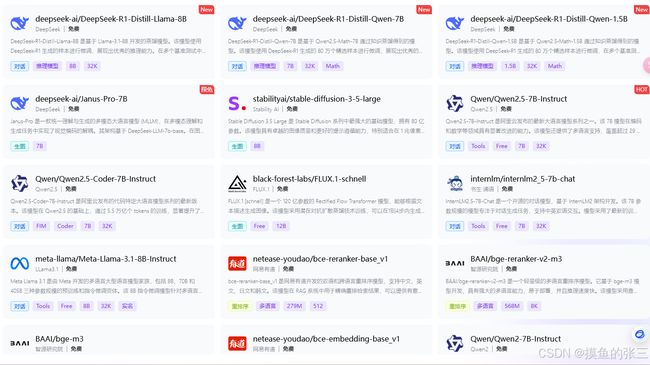Screen dimensions: 650x365
Task: Click the Black Forest Labs triangle logo
Action: pyautogui.click(x=237, y=183)
